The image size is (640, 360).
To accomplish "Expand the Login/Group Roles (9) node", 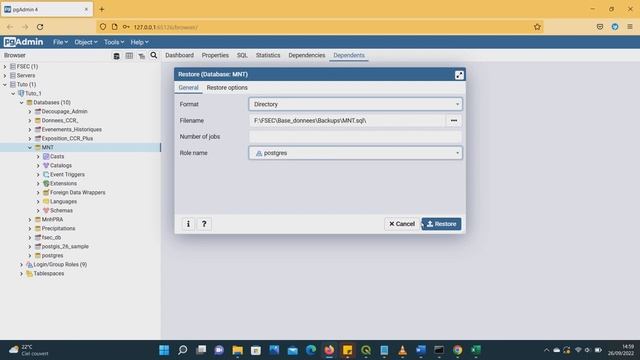I will point(22,264).
